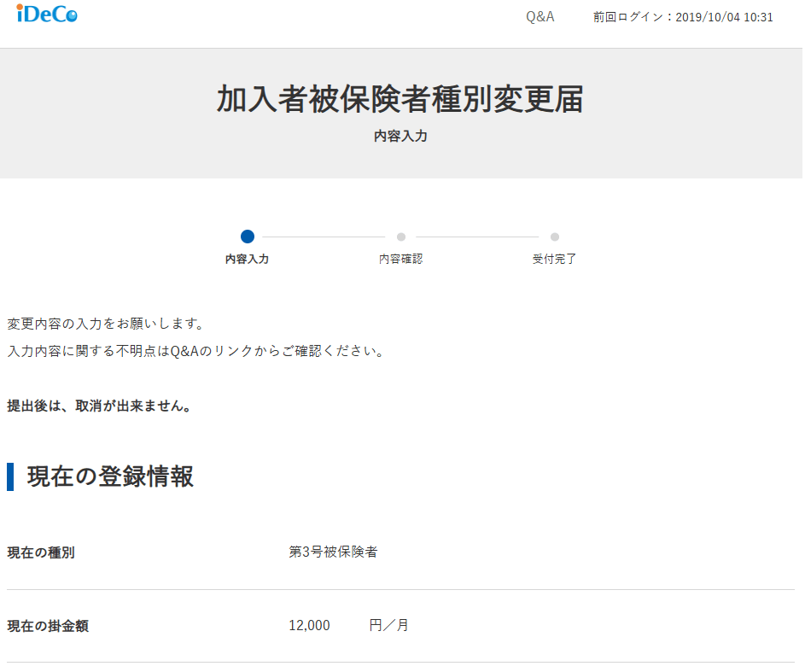Click the iDeCo logo
This screenshot has width=805, height=672.
(46, 15)
